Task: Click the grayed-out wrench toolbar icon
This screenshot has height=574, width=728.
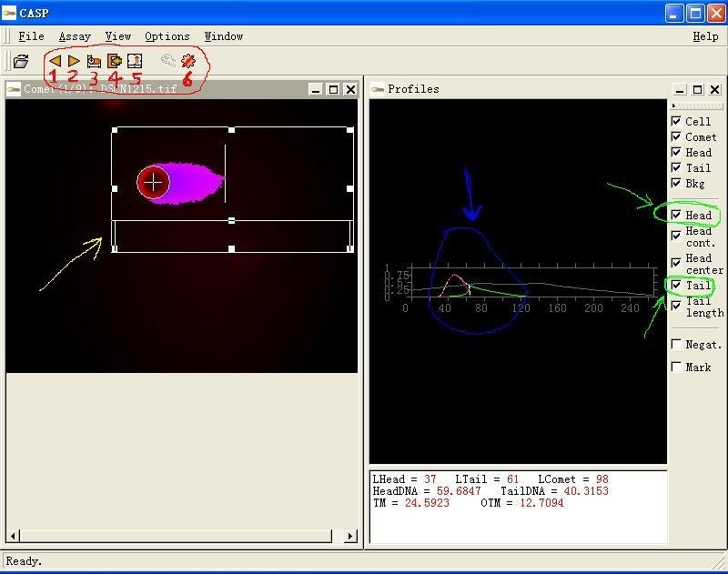Action: [168, 61]
